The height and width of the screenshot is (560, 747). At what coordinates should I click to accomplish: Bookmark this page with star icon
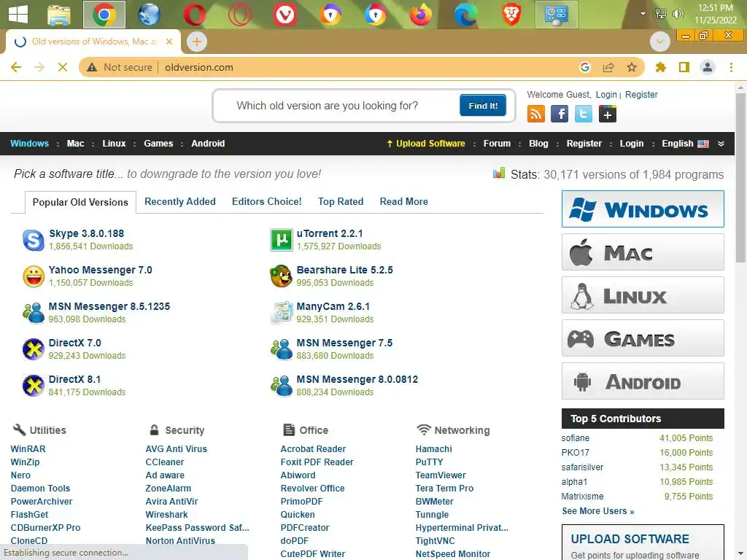tap(632, 67)
